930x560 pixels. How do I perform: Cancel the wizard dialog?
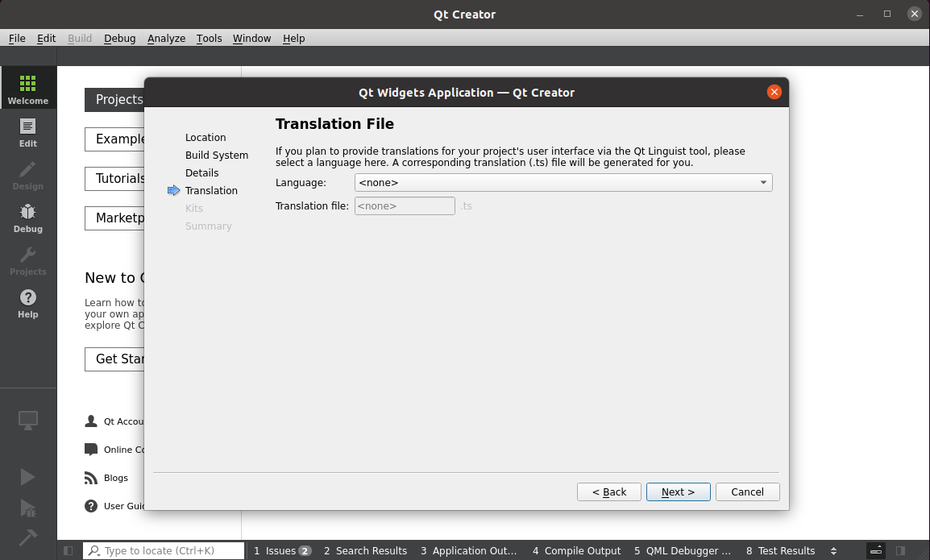(747, 492)
